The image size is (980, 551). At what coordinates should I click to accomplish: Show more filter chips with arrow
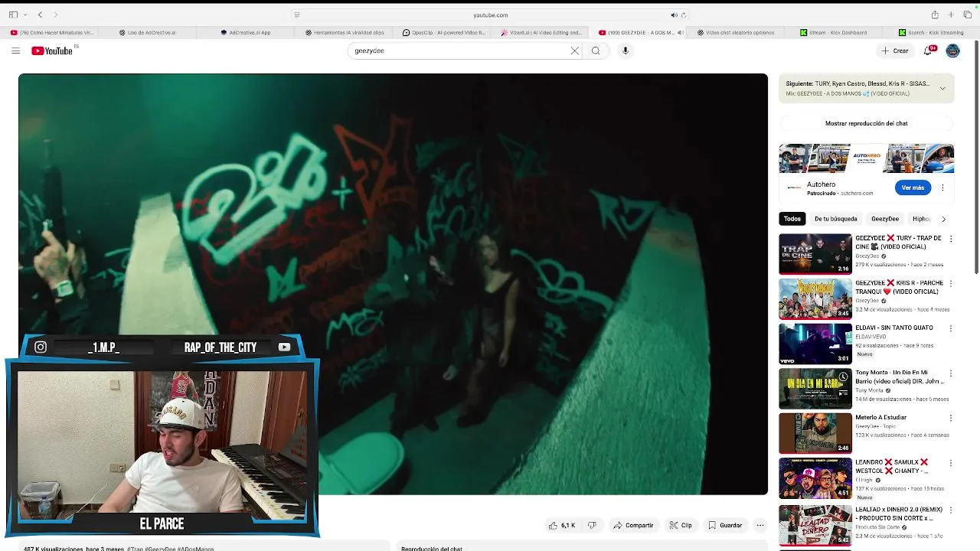click(x=943, y=219)
